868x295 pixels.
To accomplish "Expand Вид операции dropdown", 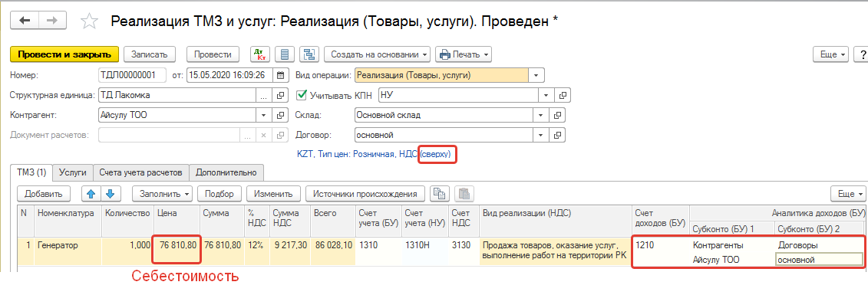I will [536, 74].
